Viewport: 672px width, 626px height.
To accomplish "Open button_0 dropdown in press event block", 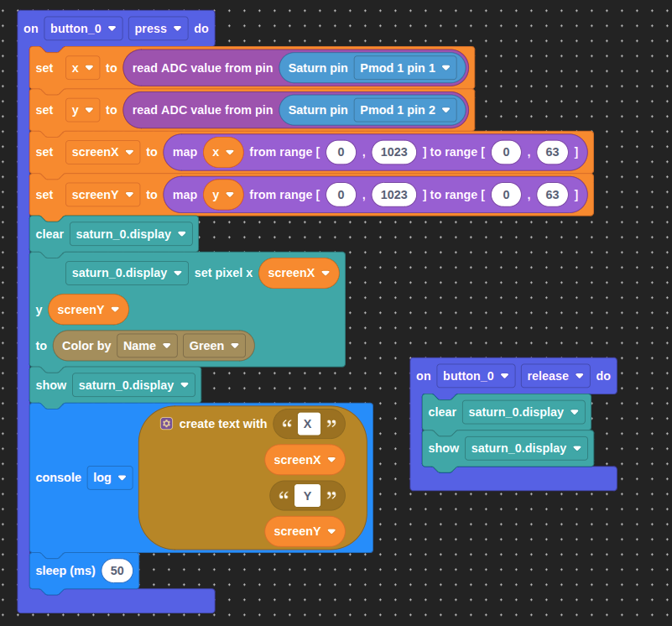I will [83, 29].
